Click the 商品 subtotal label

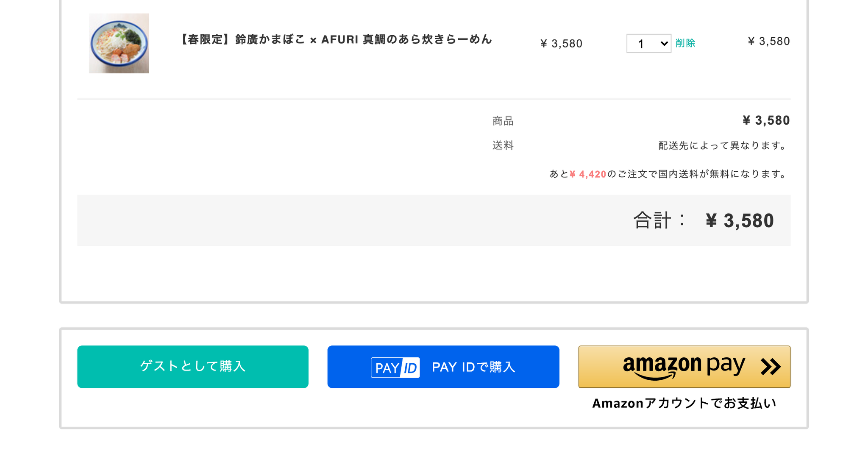click(503, 121)
